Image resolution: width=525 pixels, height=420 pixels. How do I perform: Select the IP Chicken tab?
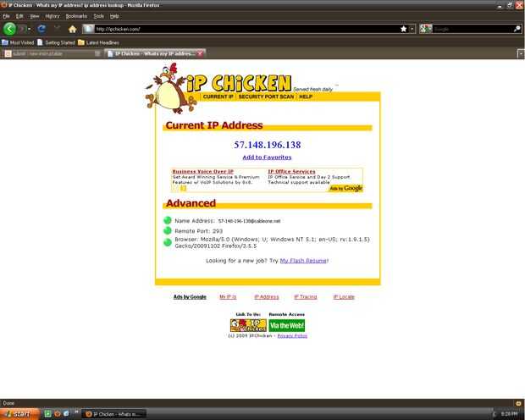pos(154,53)
